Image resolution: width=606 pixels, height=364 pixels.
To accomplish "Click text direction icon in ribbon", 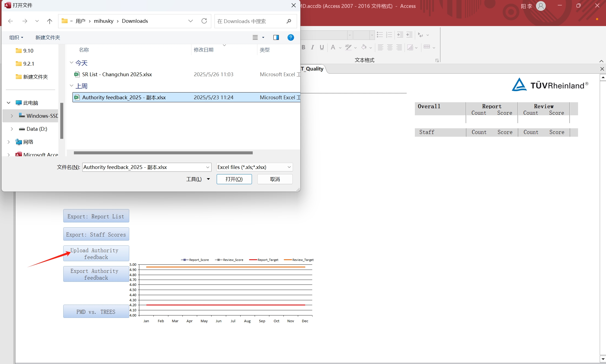I will [x=421, y=35].
